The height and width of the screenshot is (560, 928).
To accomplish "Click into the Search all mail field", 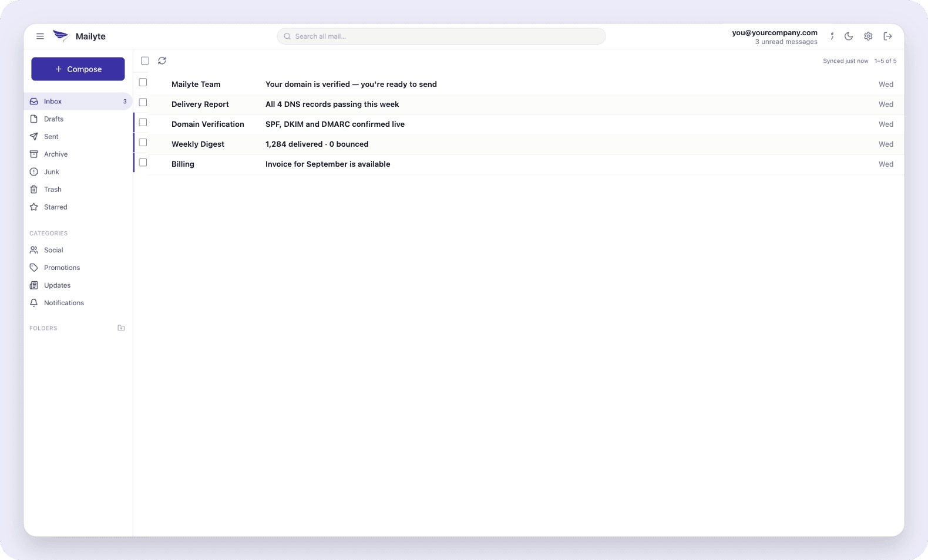I will click(x=441, y=36).
